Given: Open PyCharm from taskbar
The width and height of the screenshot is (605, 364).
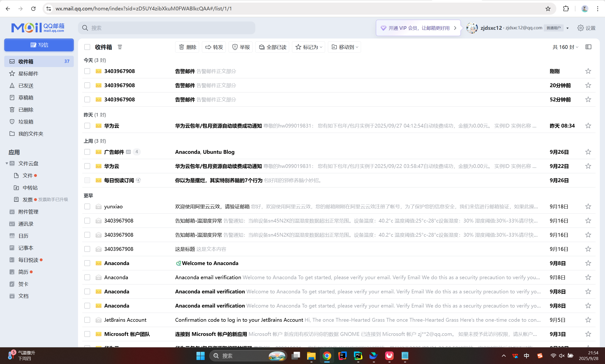Looking at the screenshot, I should pos(358,356).
